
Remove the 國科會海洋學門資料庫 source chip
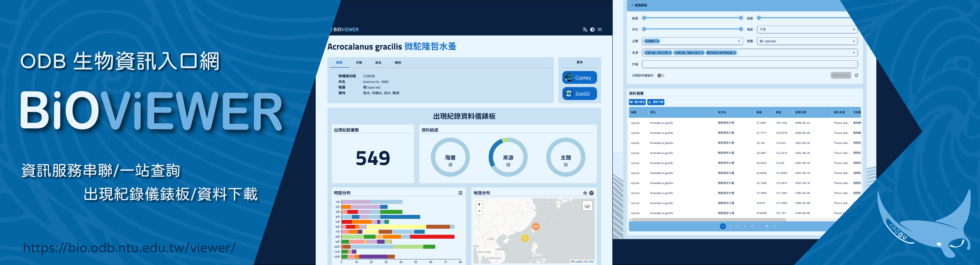(x=735, y=53)
